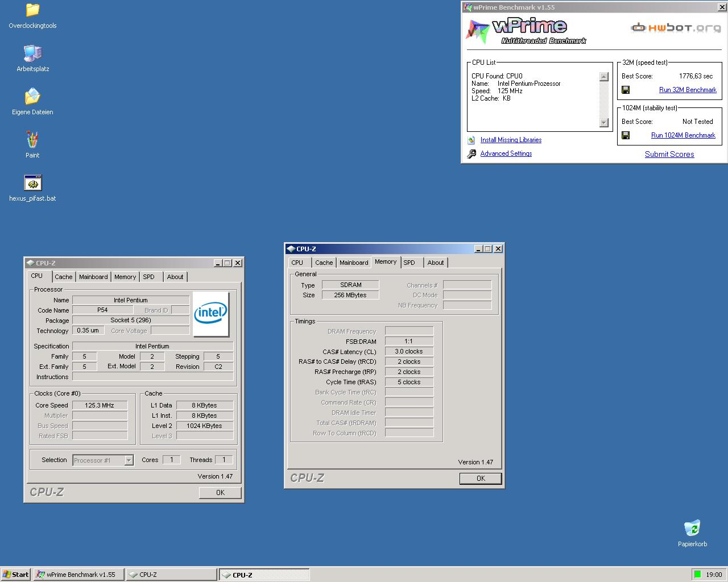Click the Cycle Time 5 clocks value
This screenshot has height=582, width=728.
tap(409, 382)
